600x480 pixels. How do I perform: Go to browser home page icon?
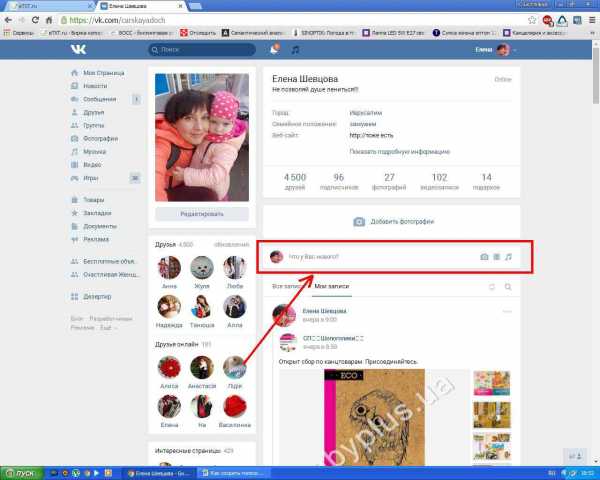tap(49, 20)
